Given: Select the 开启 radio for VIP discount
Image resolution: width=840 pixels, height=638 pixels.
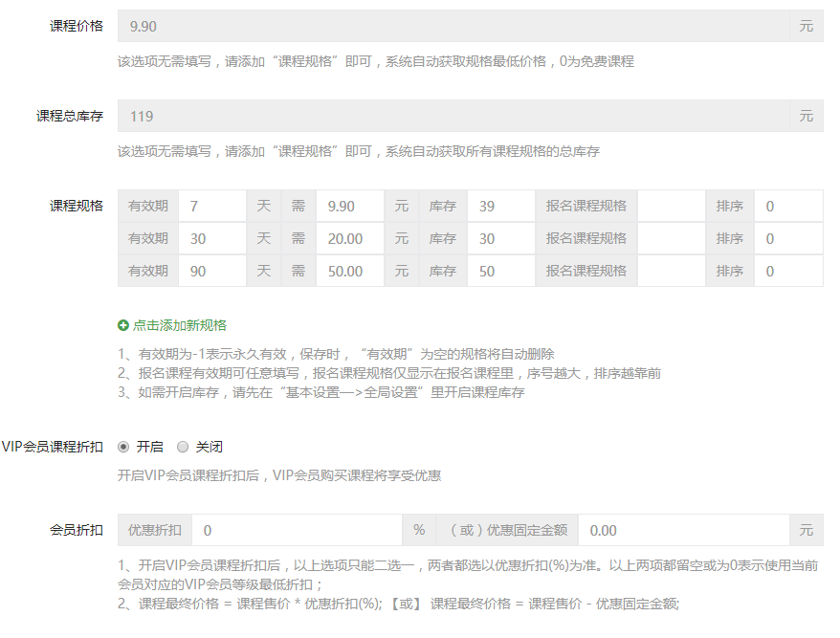Looking at the screenshot, I should click(x=123, y=447).
